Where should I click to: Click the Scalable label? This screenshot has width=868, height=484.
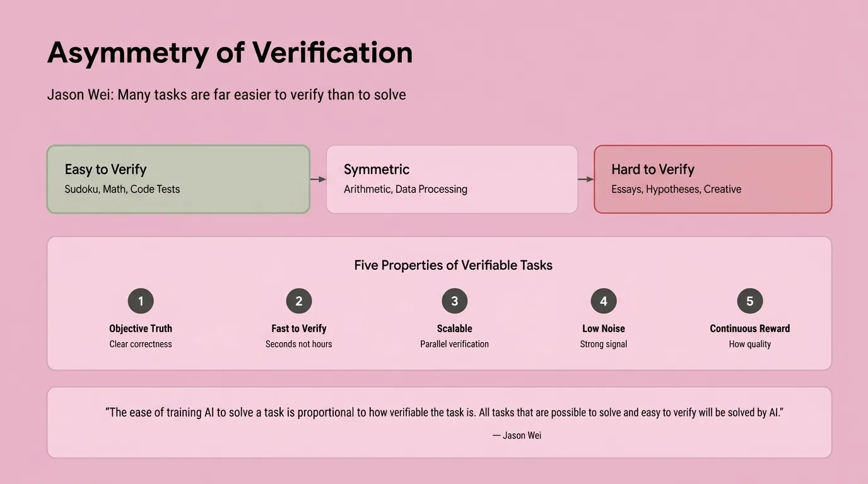(454, 328)
